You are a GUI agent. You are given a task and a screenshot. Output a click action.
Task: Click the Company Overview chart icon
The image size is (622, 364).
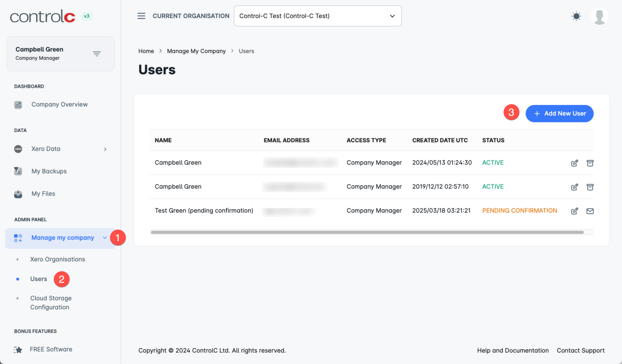18,105
